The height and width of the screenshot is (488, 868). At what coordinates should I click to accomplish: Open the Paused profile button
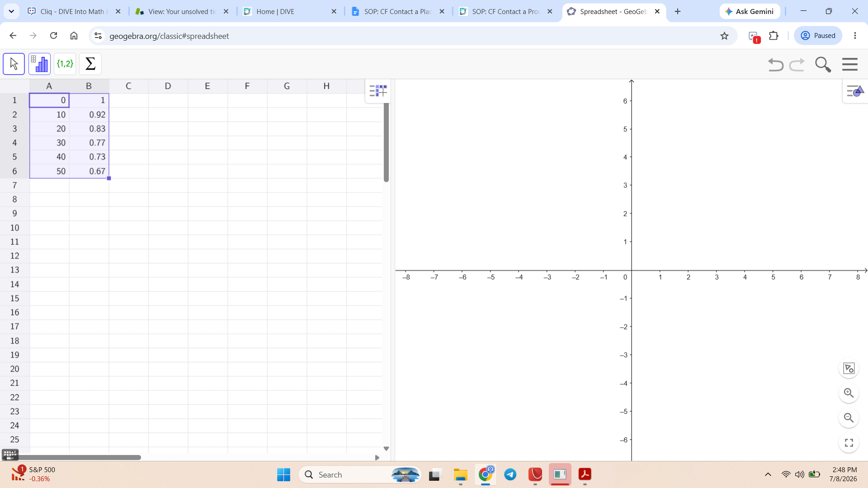pos(818,36)
